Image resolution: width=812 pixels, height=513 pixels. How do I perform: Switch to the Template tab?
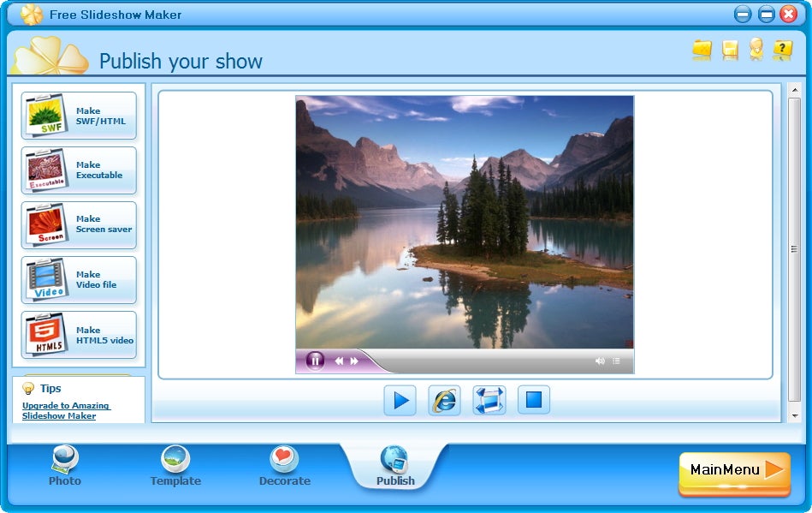tap(175, 466)
